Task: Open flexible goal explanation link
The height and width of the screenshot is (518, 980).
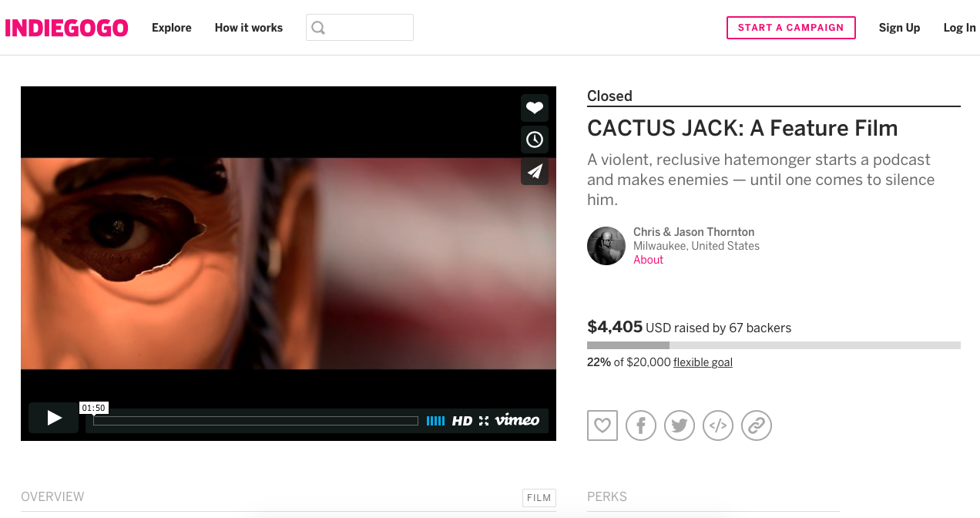Action: tap(703, 362)
